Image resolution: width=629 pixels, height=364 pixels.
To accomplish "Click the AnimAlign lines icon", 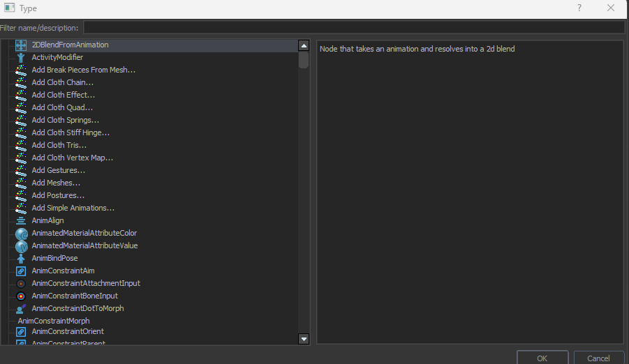I will point(21,220).
